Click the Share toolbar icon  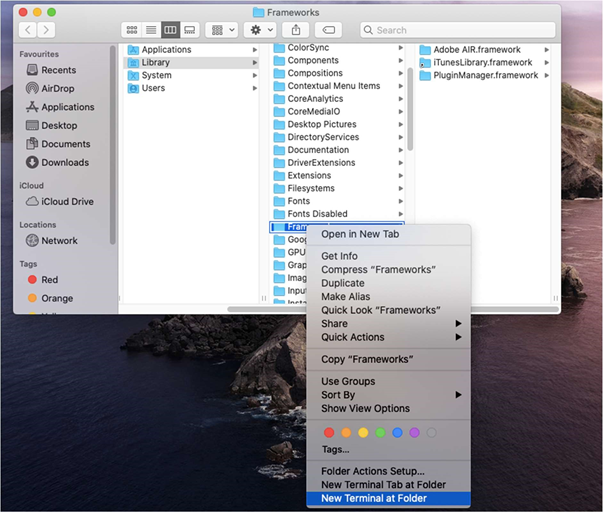296,30
